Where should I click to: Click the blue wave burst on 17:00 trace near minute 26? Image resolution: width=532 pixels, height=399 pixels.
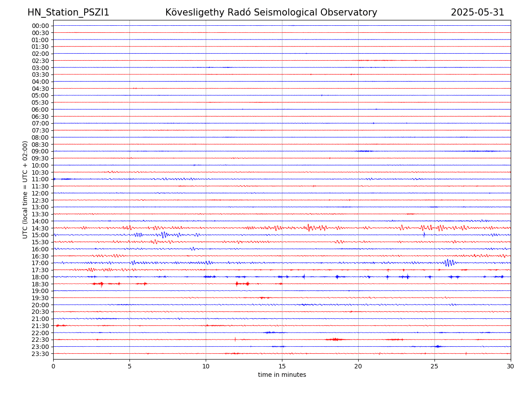[x=449, y=263]
